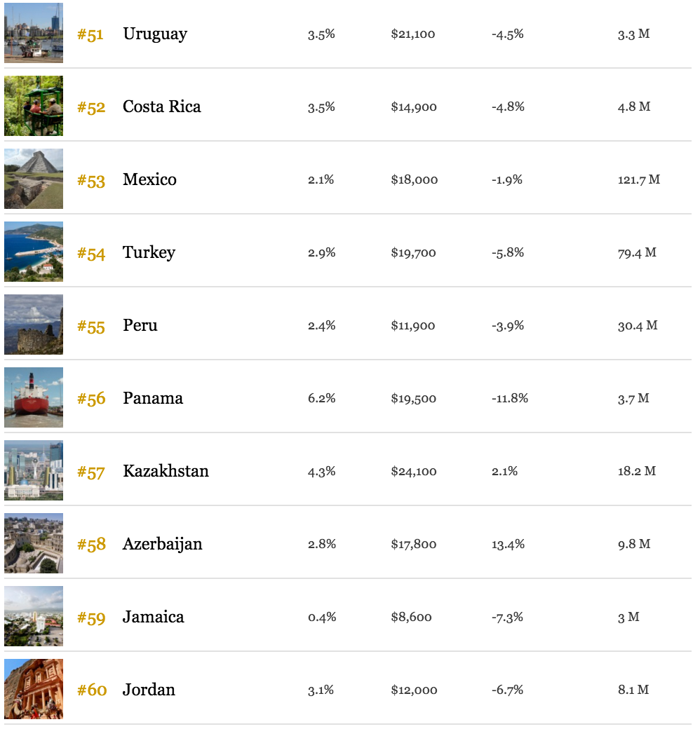The height and width of the screenshot is (729, 700).
Task: Open the Turkey coastline thumbnail
Action: [x=34, y=252]
